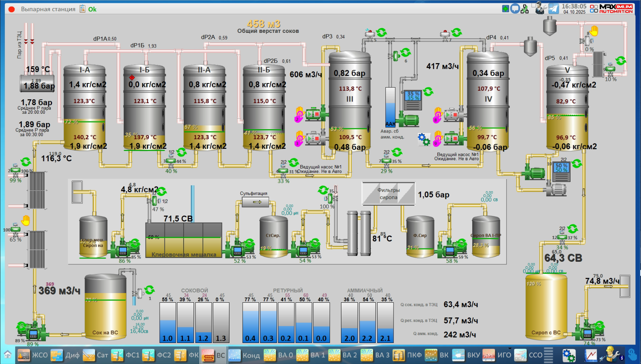The image size is (641, 364).
Task: Tick the checkbox beside the technician icon
Action: pos(533,5)
